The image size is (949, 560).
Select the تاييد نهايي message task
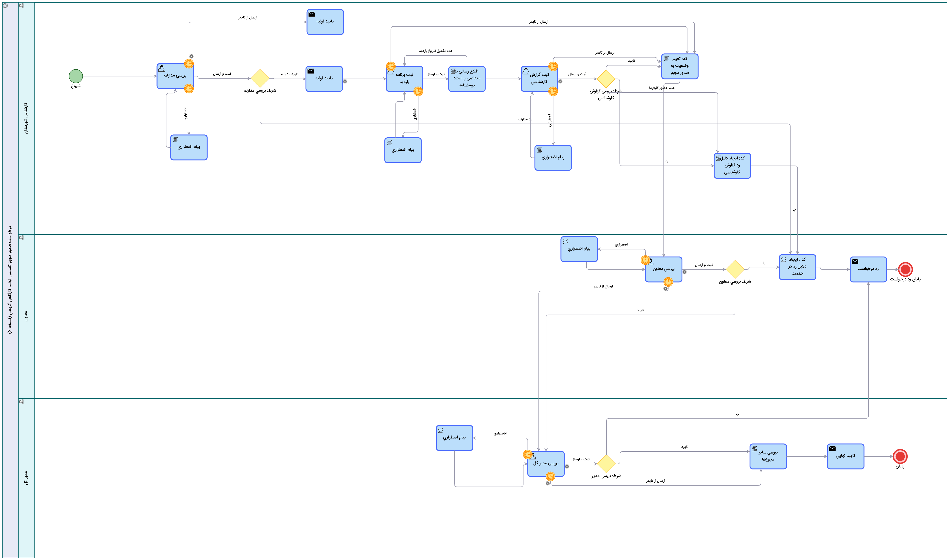[846, 457]
